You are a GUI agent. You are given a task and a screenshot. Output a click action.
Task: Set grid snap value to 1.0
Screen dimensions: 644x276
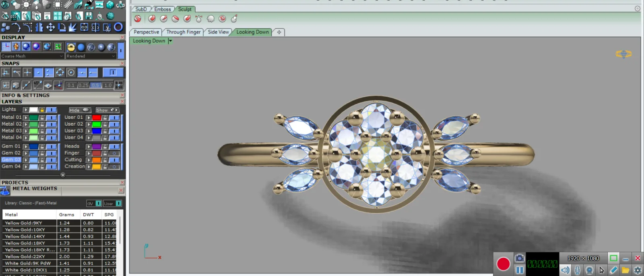tap(108, 85)
